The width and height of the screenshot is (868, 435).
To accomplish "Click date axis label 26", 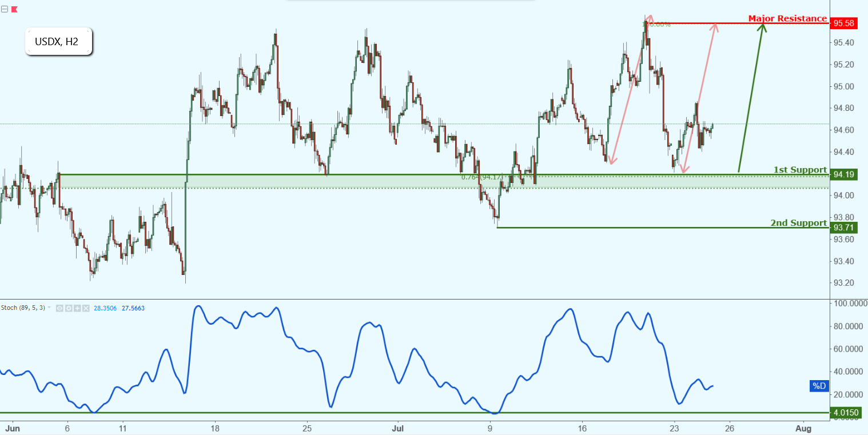I will coord(729,427).
